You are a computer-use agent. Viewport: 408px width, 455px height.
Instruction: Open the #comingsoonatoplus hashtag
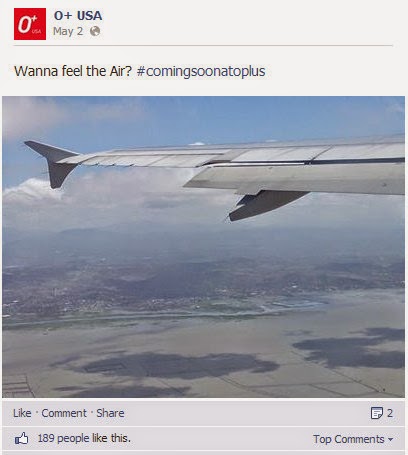(x=201, y=71)
